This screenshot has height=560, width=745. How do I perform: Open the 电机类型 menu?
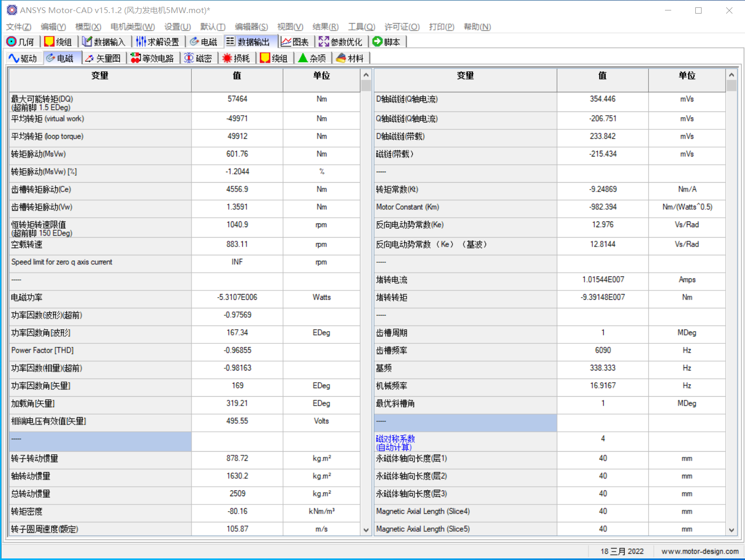[132, 27]
